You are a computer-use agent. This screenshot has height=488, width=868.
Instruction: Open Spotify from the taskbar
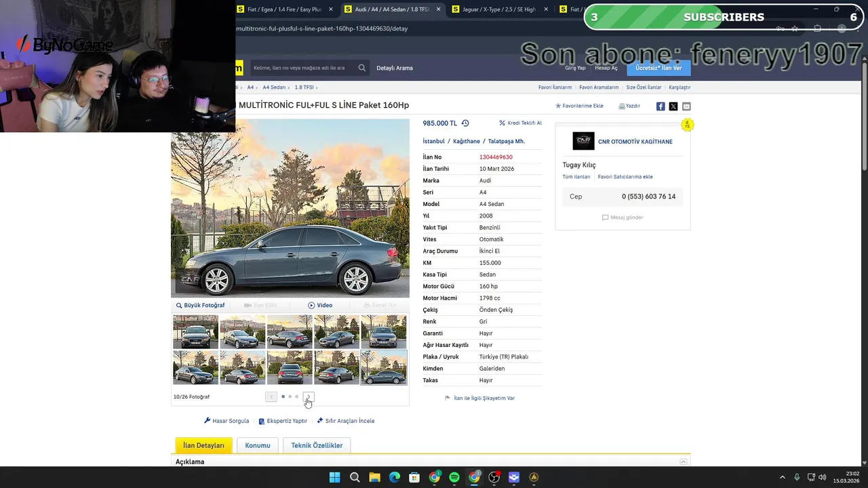(x=454, y=477)
